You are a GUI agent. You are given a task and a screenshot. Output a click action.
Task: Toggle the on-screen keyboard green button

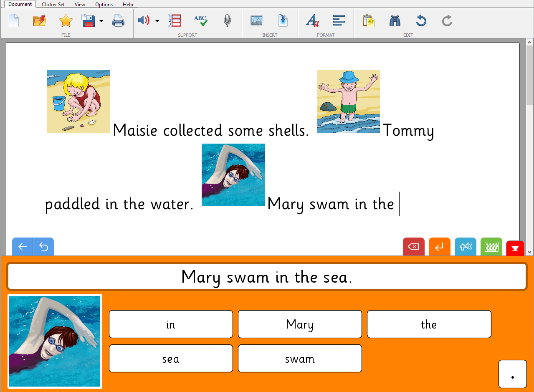click(x=491, y=247)
